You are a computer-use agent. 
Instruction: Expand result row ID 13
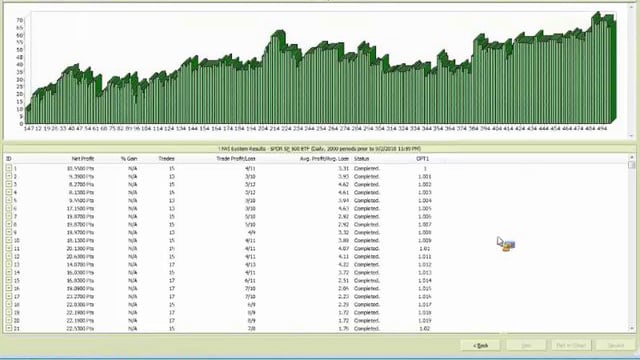9,264
